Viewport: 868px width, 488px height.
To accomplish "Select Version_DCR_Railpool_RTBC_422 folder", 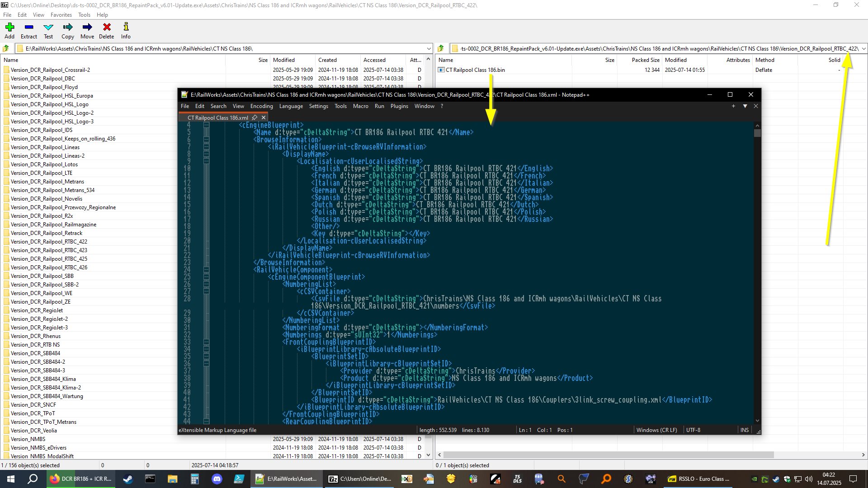I will tap(49, 242).
